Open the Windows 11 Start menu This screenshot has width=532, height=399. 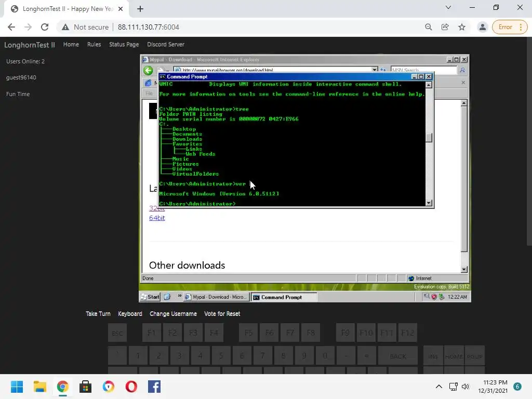17,387
